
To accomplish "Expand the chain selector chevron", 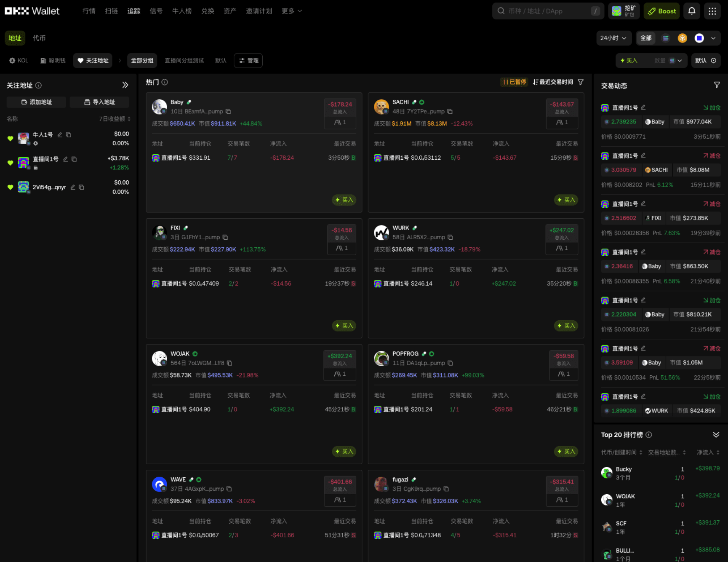I will tap(713, 38).
